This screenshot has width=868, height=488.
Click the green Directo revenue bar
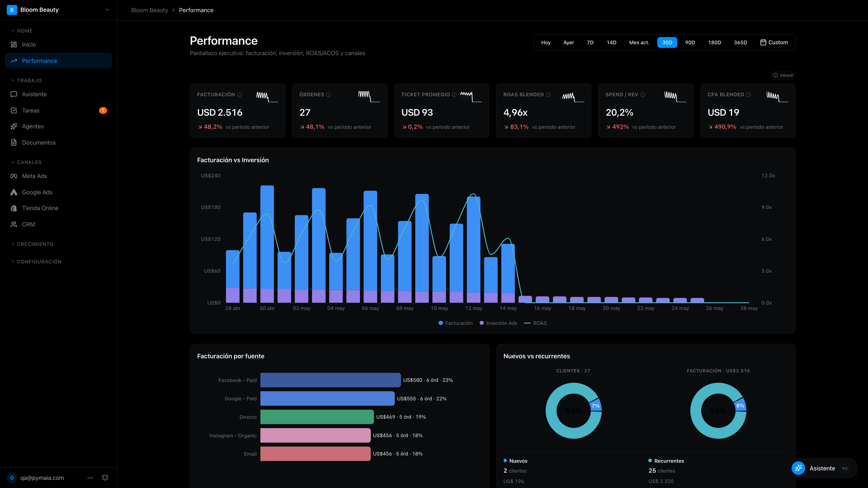tap(317, 417)
